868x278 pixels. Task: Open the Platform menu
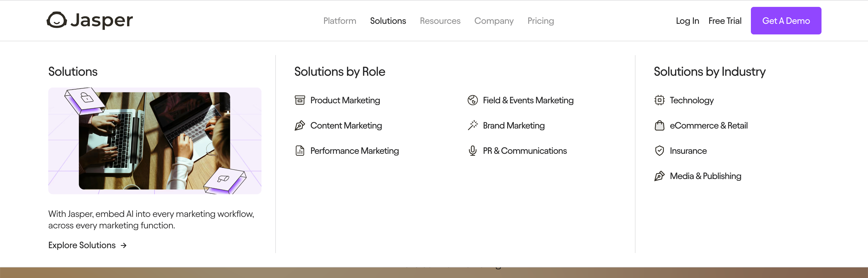click(339, 21)
